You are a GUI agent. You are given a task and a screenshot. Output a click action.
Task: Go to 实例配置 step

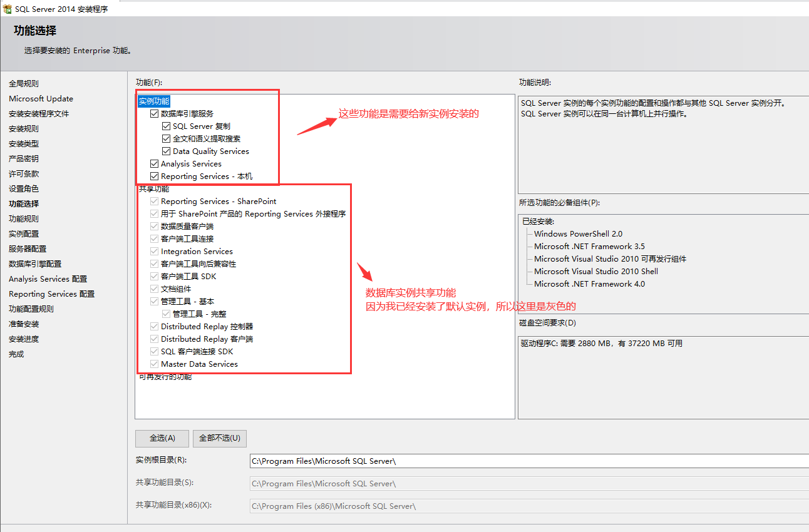coord(24,234)
